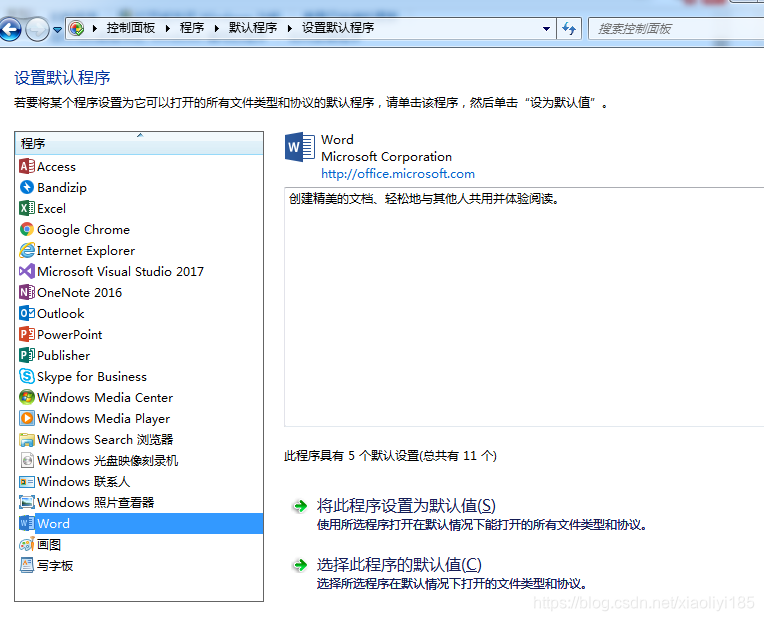Click the OneNote 2016 icon

(27, 292)
